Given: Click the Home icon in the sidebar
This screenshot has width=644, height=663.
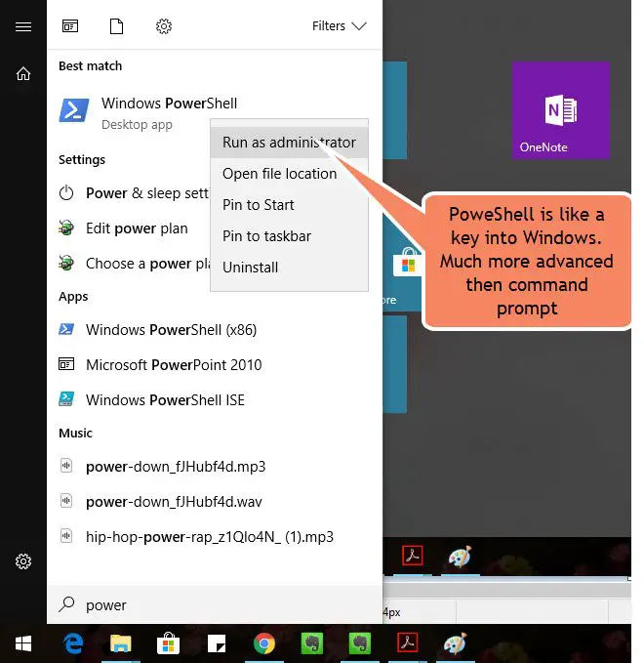Looking at the screenshot, I should coord(23,73).
